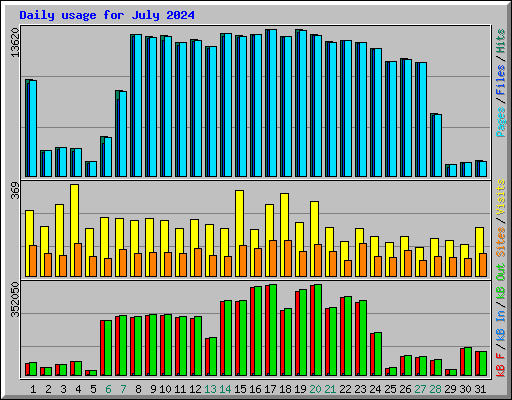Select green weekend day label 14
This screenshot has width=512, height=400.
point(225,389)
